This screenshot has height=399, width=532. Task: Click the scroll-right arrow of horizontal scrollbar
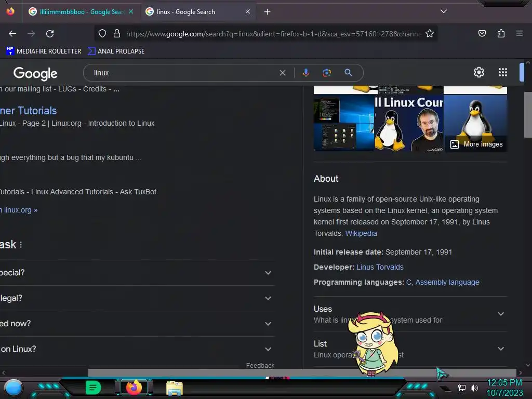click(521, 373)
